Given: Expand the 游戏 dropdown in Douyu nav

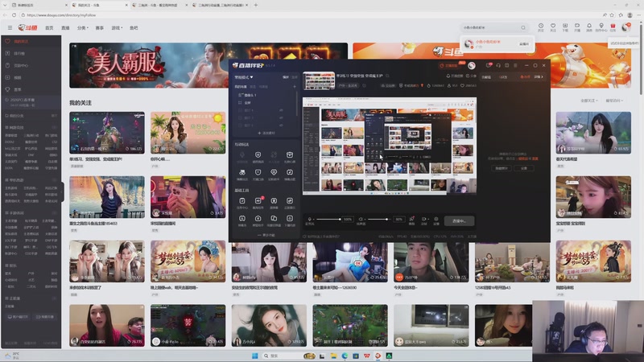Looking at the screenshot, I should pyautogui.click(x=117, y=28).
